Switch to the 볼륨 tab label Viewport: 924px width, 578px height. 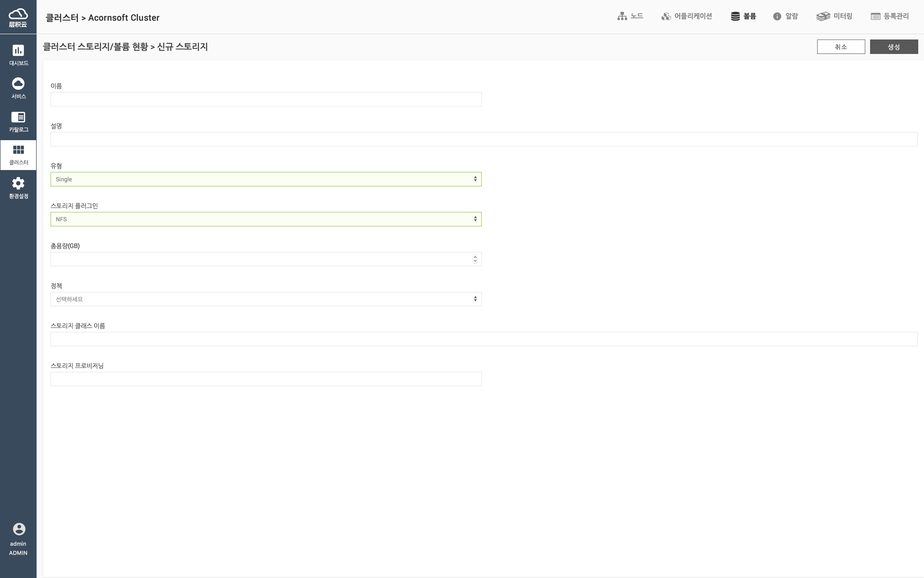[x=750, y=16]
